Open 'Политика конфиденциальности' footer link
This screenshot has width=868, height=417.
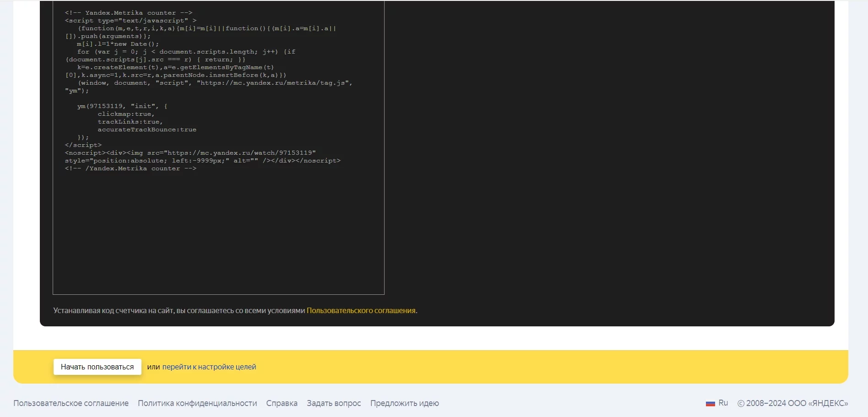click(x=197, y=403)
